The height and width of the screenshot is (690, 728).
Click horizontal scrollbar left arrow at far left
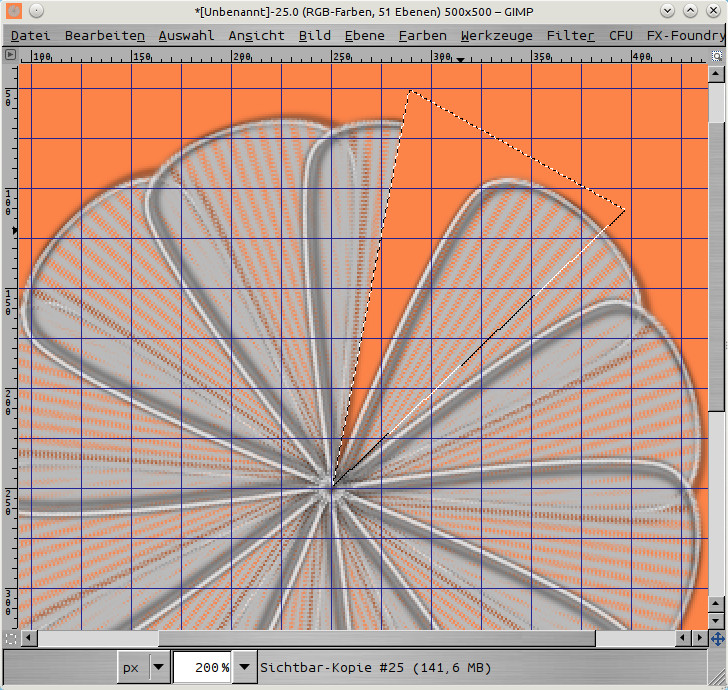pyautogui.click(x=28, y=637)
